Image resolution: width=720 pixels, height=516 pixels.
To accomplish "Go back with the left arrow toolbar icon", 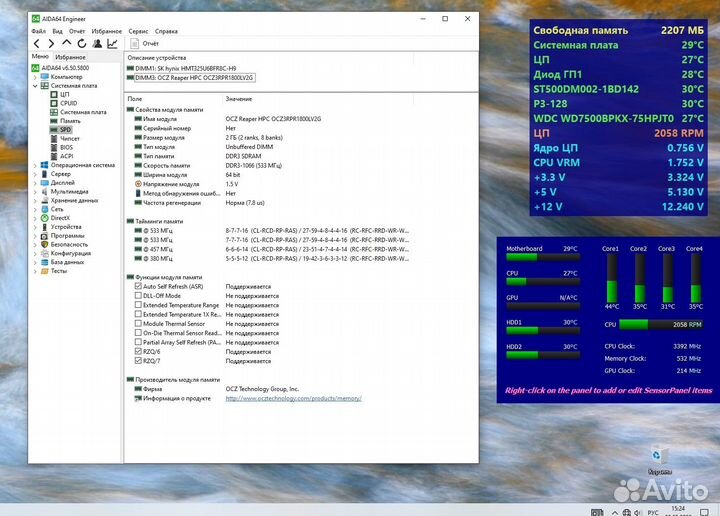I will pos(37,44).
